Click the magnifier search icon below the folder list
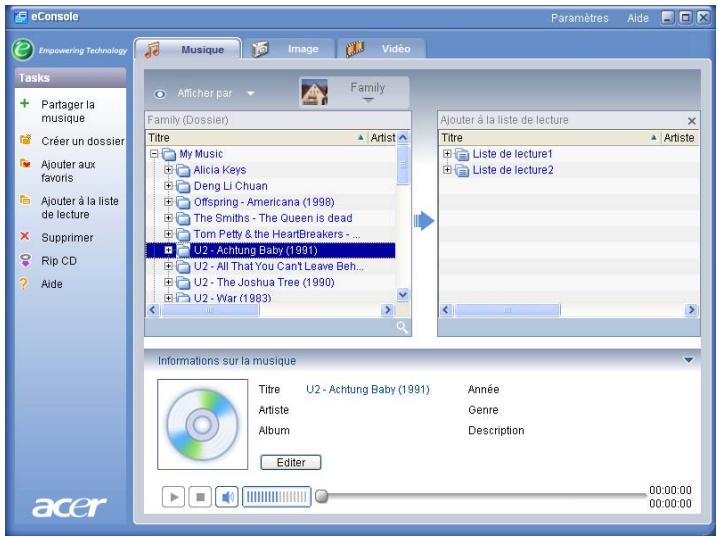This screenshot has width=718, height=537. (x=402, y=327)
